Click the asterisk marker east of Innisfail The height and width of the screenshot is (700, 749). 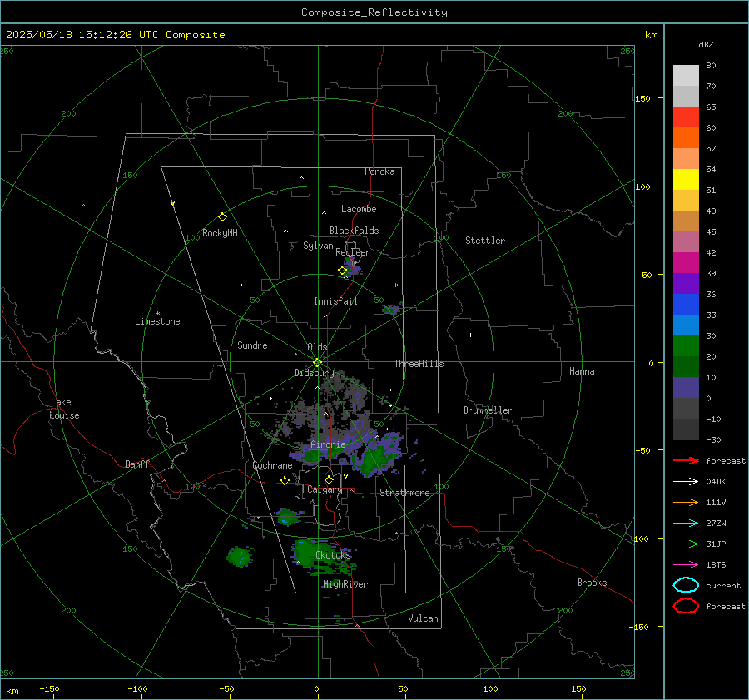coord(395,285)
